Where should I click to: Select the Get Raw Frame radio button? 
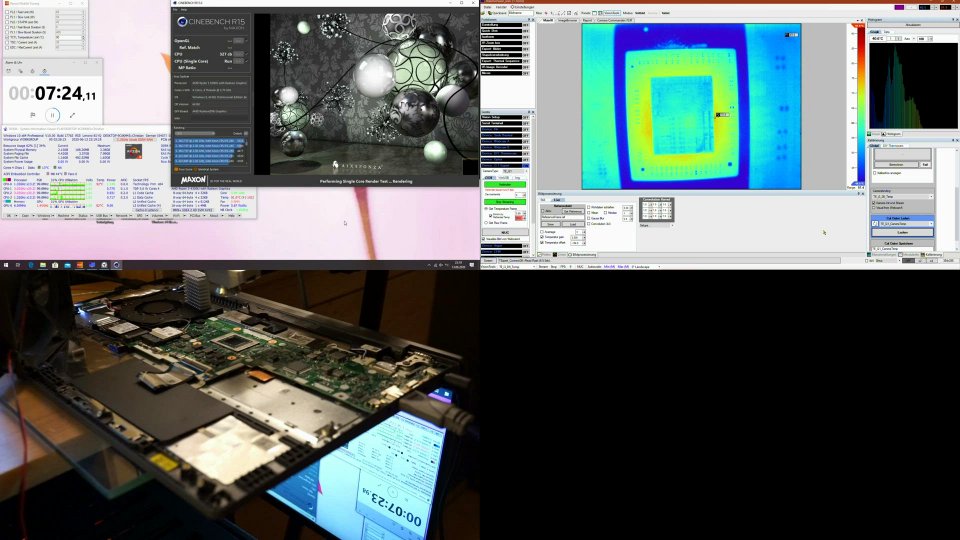pyautogui.click(x=486, y=223)
